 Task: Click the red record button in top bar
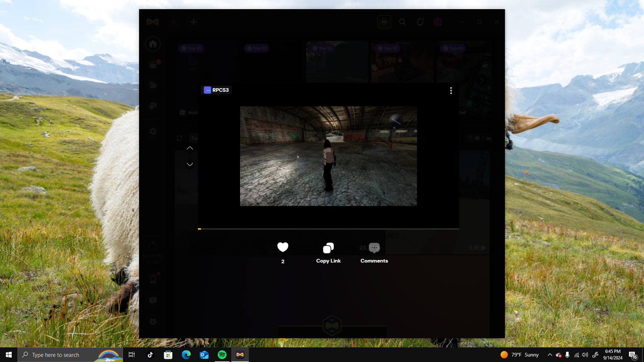(173, 22)
